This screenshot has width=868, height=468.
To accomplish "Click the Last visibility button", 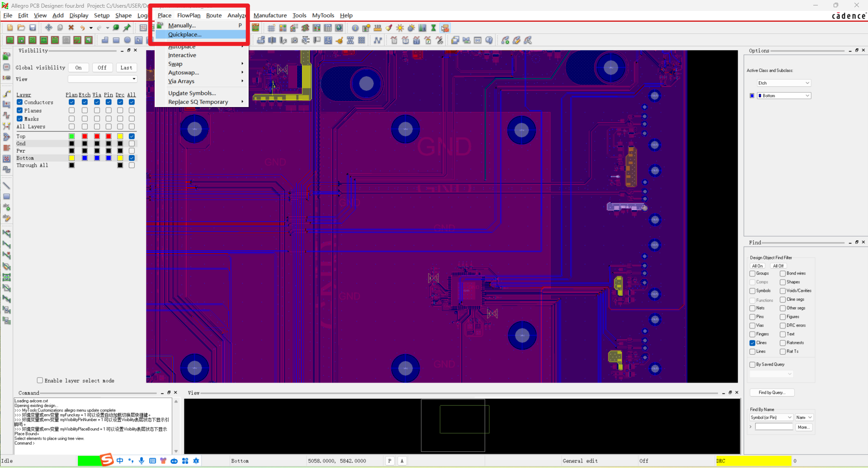I will pyautogui.click(x=127, y=68).
